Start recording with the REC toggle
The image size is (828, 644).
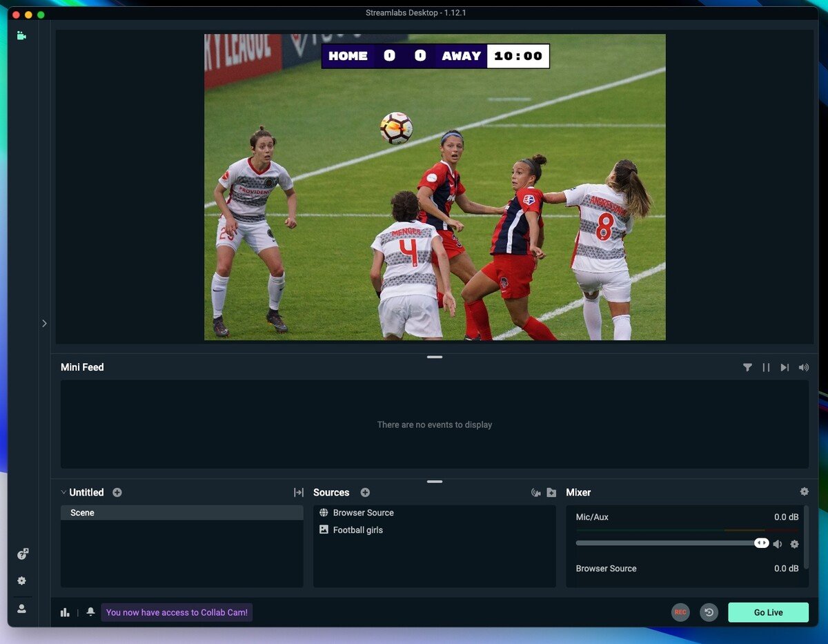tap(680, 612)
